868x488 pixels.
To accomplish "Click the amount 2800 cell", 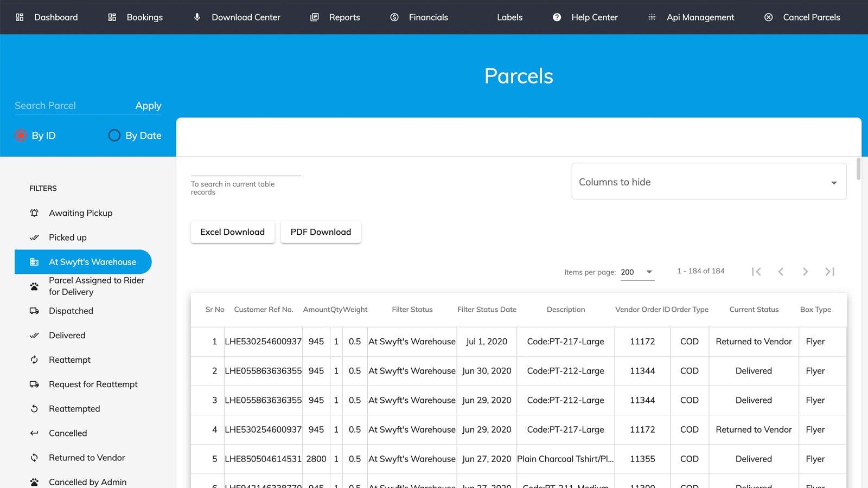I will click(316, 459).
